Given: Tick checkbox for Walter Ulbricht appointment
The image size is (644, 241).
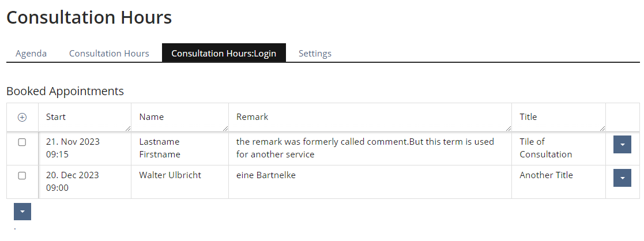Looking at the screenshot, I should (x=22, y=176).
